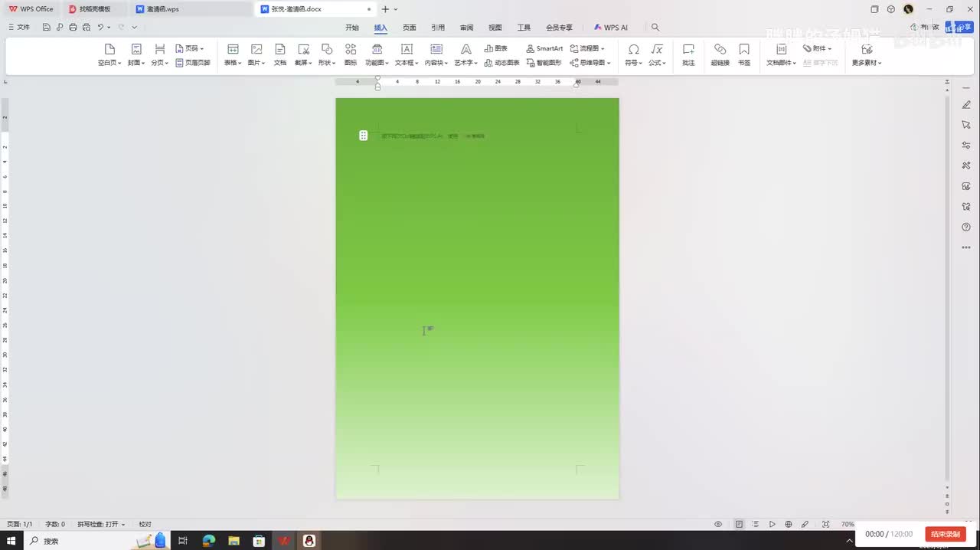Toggle eye protection mode in status bar

[718, 524]
